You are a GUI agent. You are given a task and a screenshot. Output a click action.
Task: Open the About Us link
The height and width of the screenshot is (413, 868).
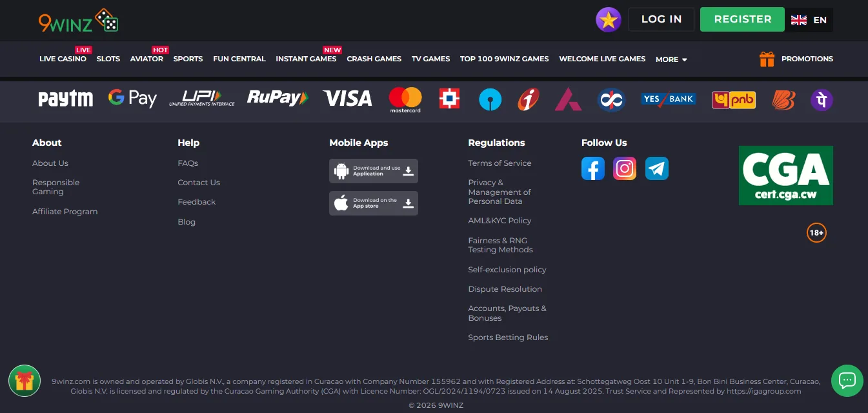[50, 163]
